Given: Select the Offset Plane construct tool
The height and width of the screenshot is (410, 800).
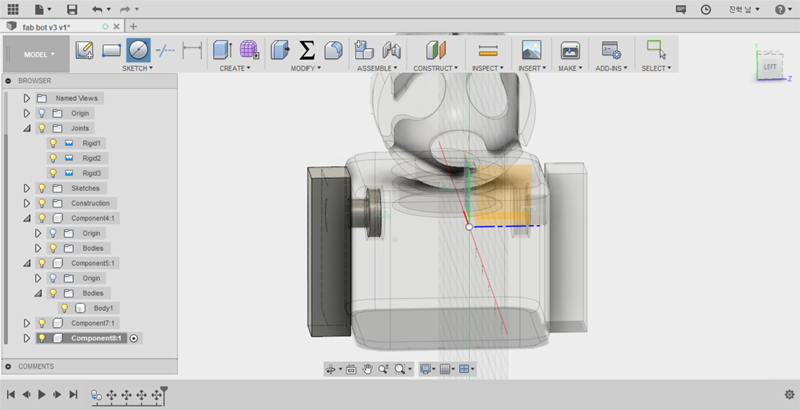Looking at the screenshot, I should tap(436, 50).
